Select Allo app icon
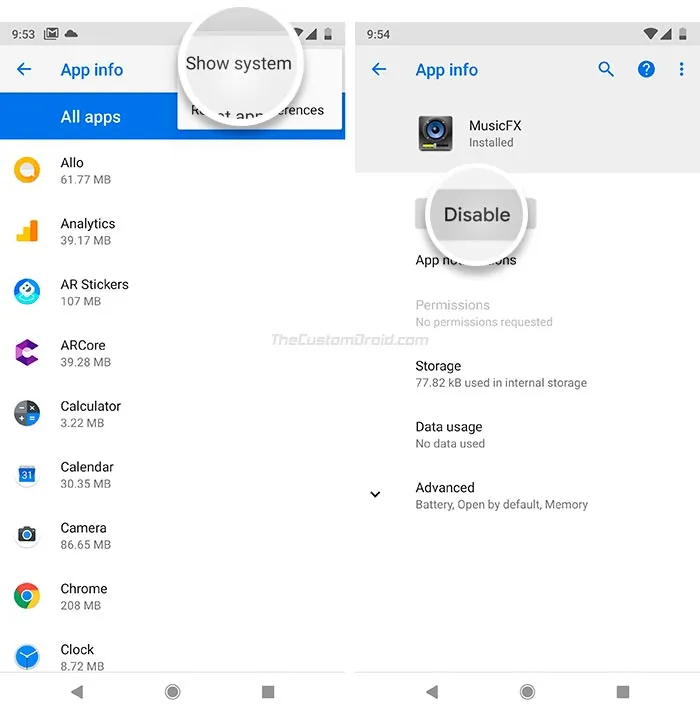 pos(27,170)
